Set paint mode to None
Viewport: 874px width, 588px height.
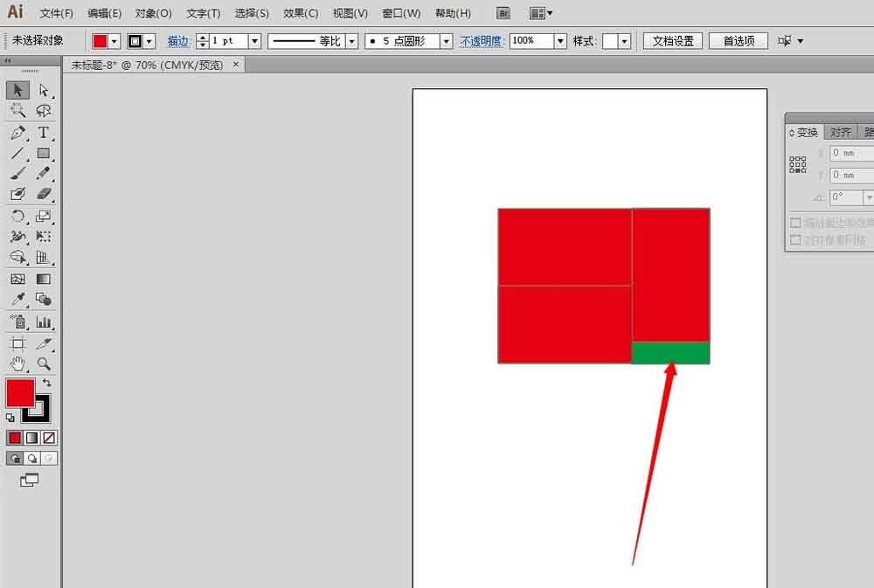tap(49, 438)
